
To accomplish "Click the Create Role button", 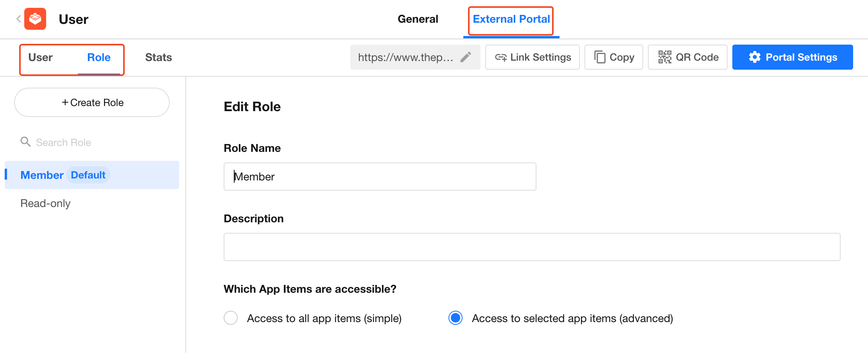I will click(92, 103).
